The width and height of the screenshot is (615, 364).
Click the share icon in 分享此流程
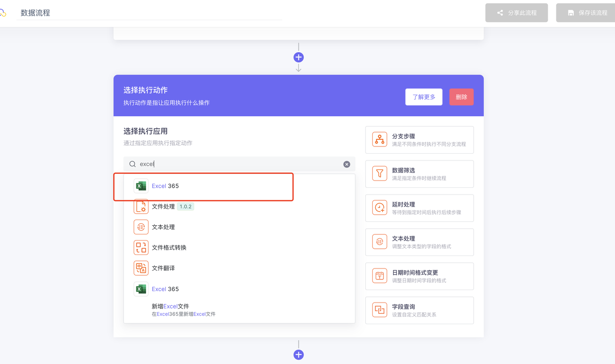pyautogui.click(x=500, y=13)
